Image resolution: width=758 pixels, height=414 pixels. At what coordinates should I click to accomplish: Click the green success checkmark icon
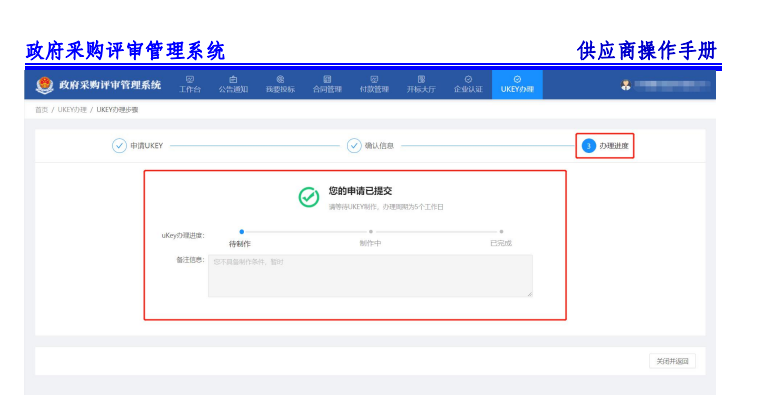[x=309, y=197]
